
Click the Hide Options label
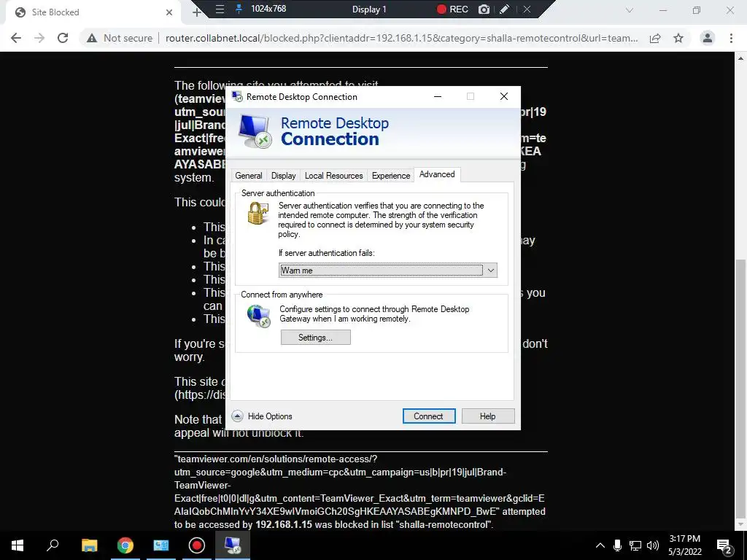pos(270,416)
